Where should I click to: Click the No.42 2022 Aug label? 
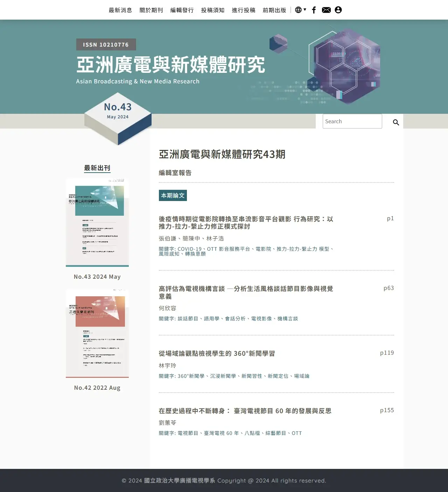[x=97, y=388]
